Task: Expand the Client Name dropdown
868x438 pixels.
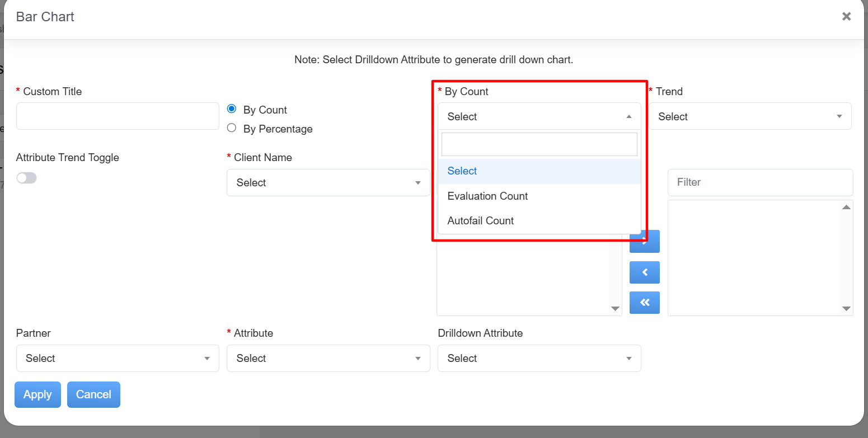Action: (328, 183)
